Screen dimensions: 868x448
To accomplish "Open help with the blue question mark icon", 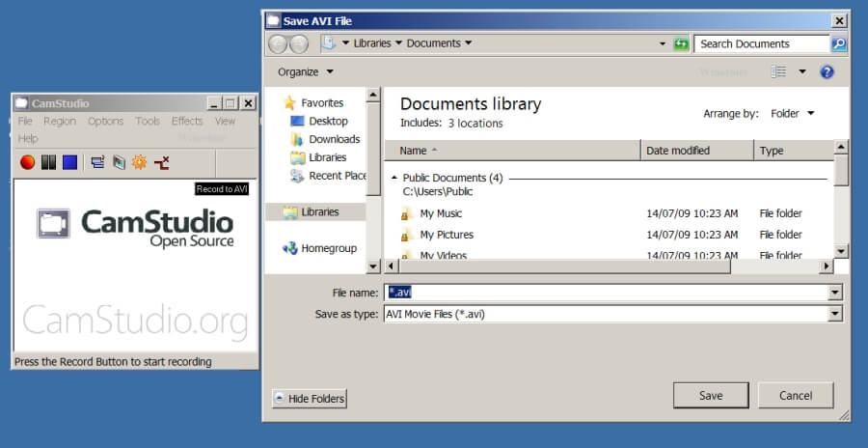I will [x=827, y=72].
